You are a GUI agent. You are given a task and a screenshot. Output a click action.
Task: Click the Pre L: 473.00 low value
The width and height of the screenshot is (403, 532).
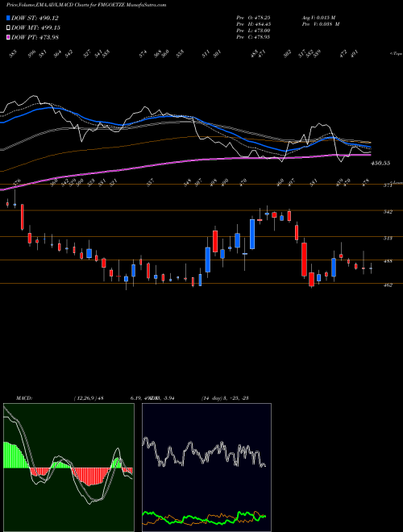[x=253, y=31]
